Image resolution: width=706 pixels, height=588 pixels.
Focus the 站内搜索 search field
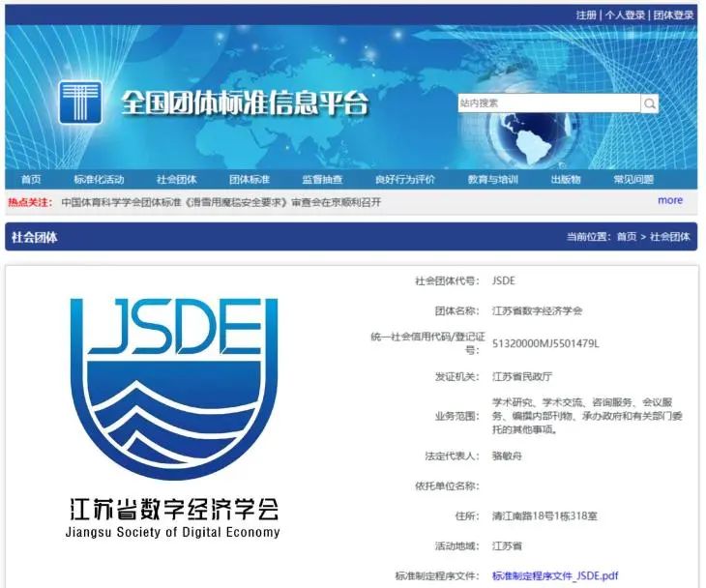[549, 103]
